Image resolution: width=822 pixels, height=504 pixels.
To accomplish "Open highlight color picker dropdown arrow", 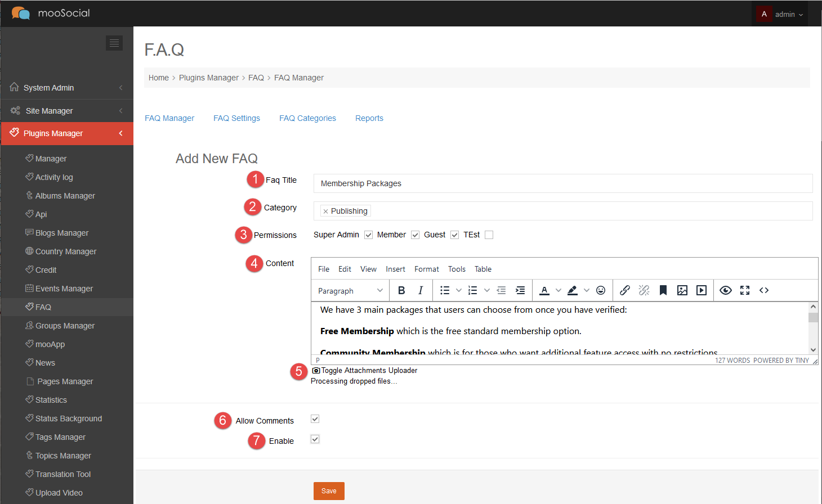I will pos(587,290).
